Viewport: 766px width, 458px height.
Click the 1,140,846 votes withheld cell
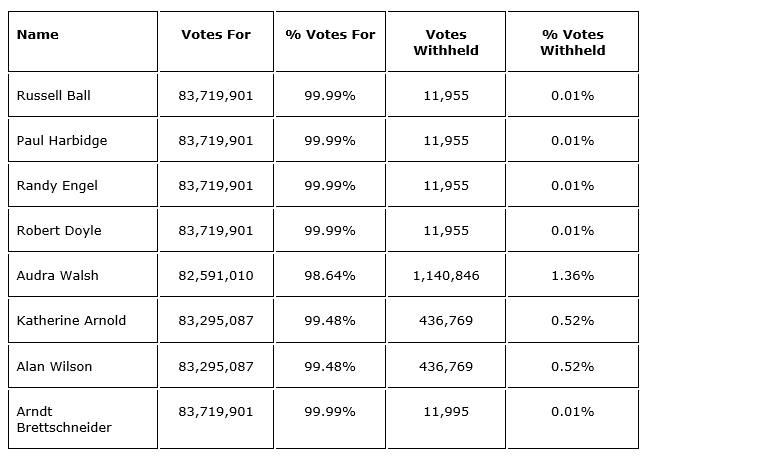[446, 276]
